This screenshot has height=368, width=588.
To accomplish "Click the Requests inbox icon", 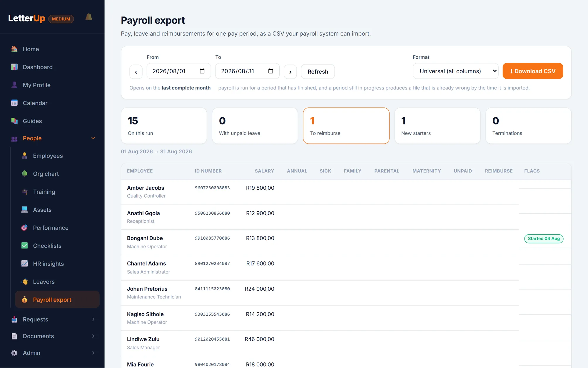I will click(14, 319).
